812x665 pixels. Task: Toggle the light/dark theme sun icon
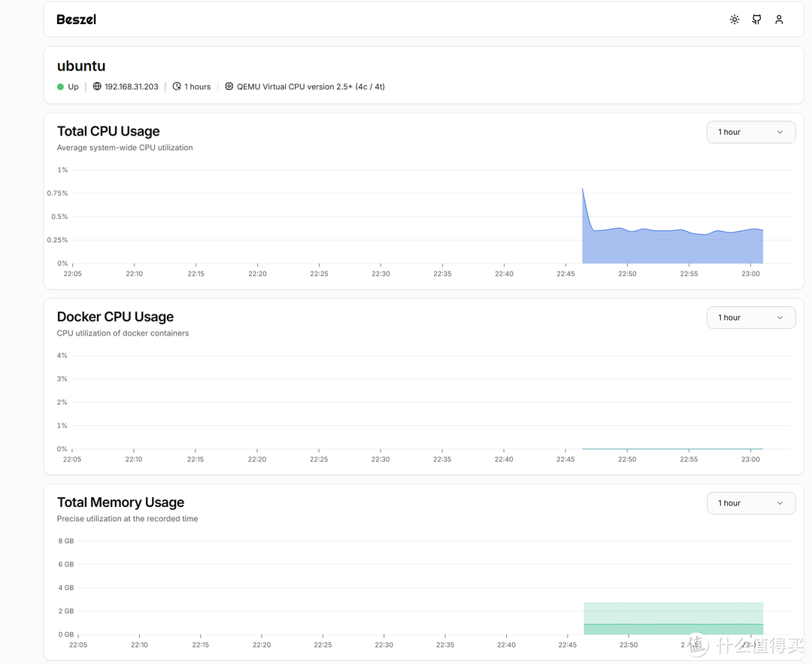point(735,20)
